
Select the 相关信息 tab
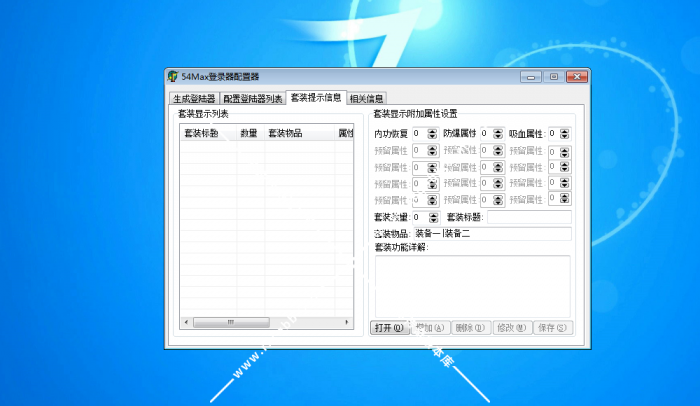tap(366, 99)
